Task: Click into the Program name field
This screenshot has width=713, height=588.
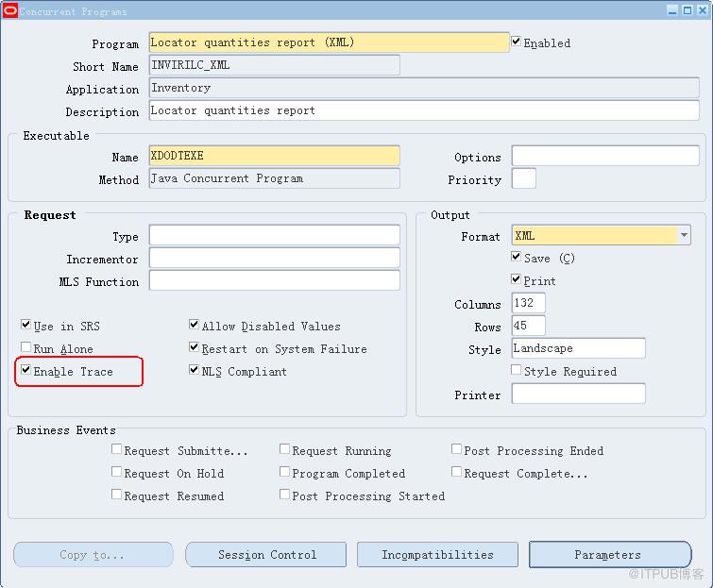Action: tap(329, 42)
